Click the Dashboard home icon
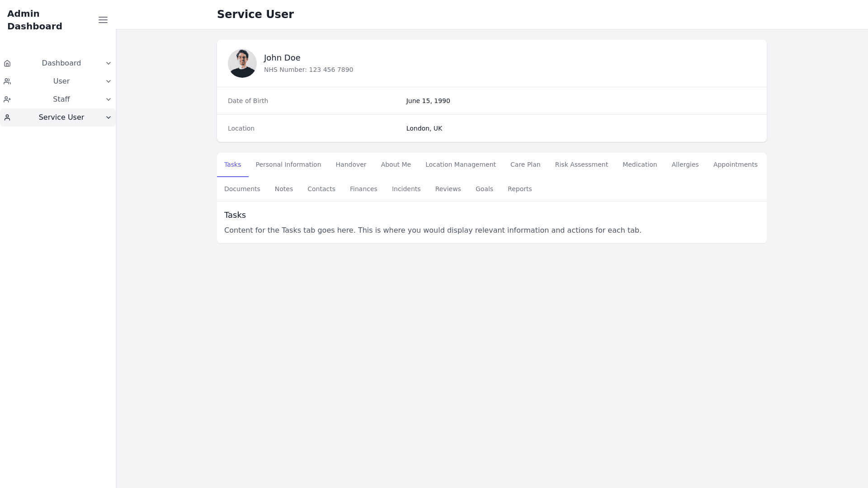 coord(7,63)
